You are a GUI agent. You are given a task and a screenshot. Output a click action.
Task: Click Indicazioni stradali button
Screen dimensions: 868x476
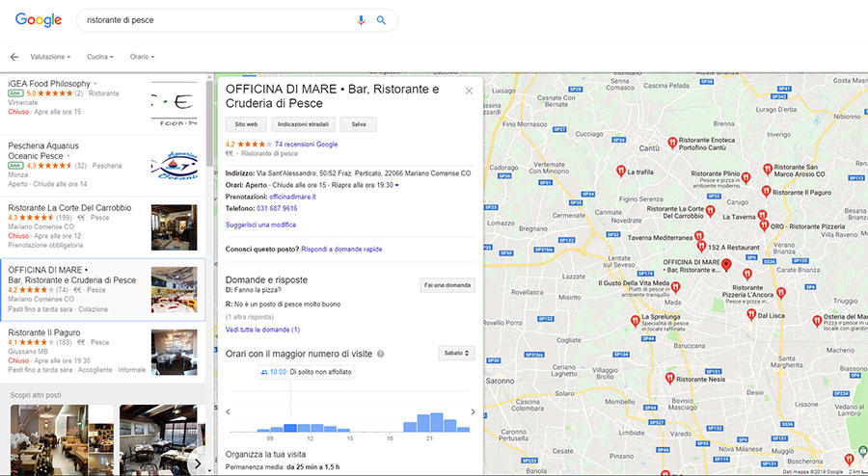(304, 124)
